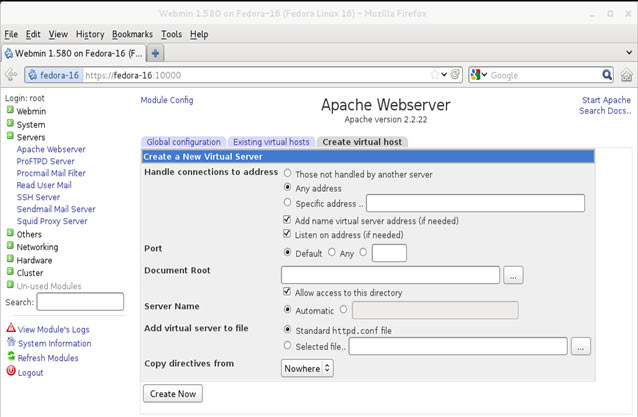
Task: Expand the Hardware category icon
Action: click(10, 259)
